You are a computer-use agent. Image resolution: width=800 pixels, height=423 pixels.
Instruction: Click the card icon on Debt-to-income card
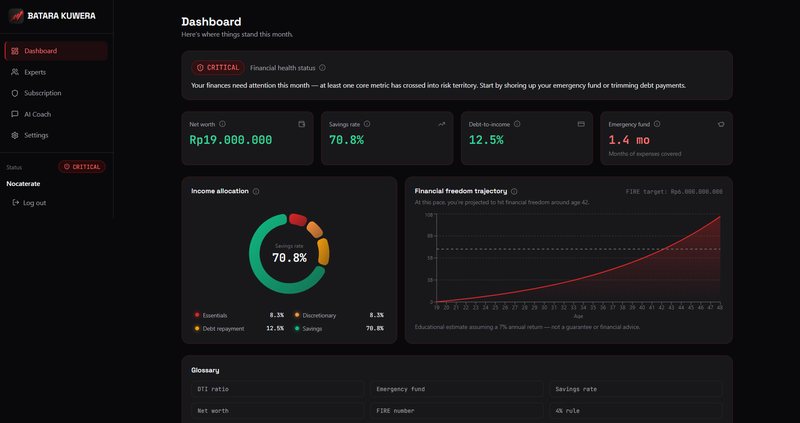click(x=581, y=124)
